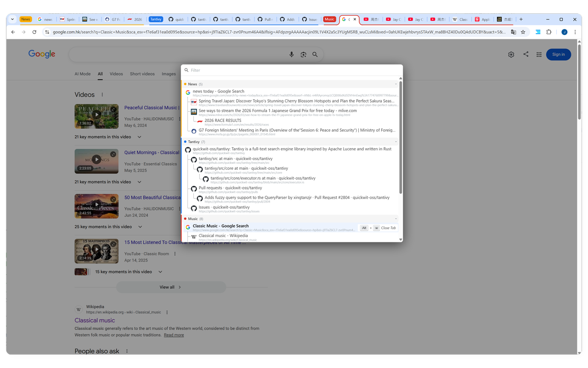
Task: Follow the Read more link
Action: (174, 335)
